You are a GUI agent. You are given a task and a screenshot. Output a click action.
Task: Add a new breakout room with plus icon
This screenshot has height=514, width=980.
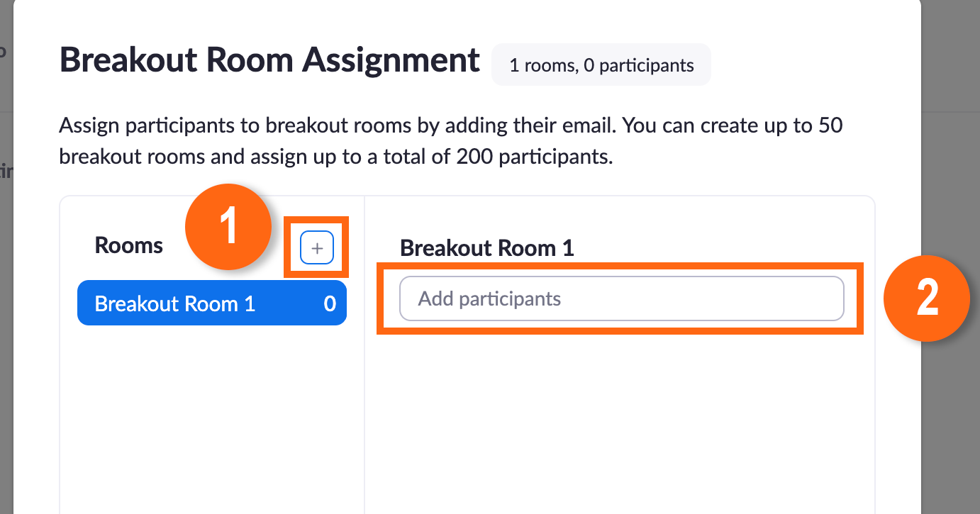[317, 248]
